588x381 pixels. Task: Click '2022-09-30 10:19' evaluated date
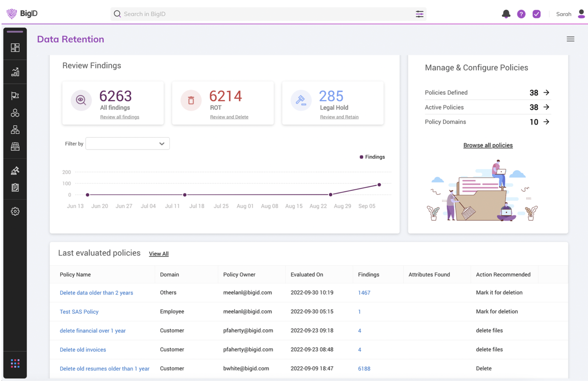(x=312, y=292)
